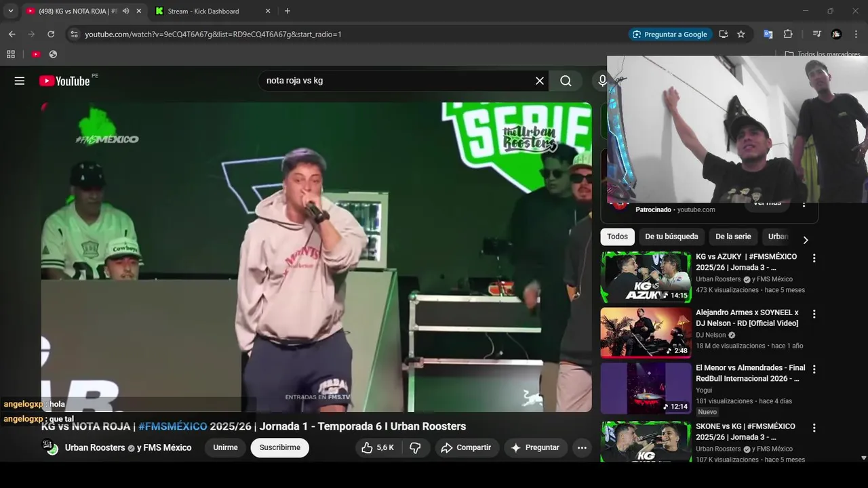Bookmark this page with star icon
This screenshot has height=488, width=868.
[741, 34]
